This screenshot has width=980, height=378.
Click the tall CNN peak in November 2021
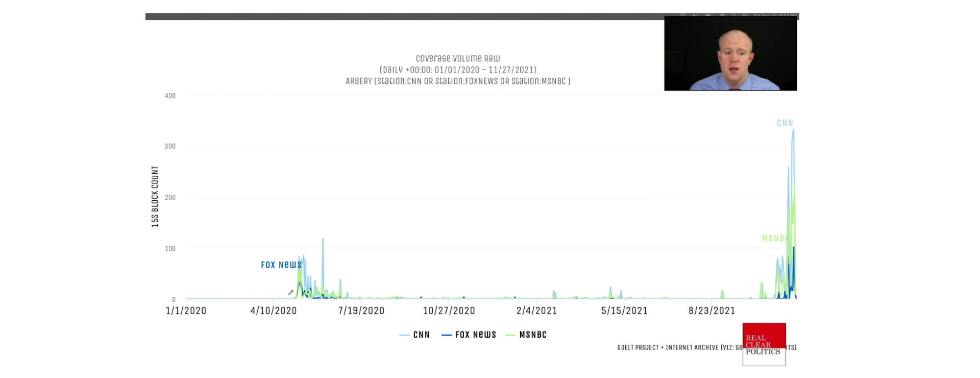click(793, 130)
